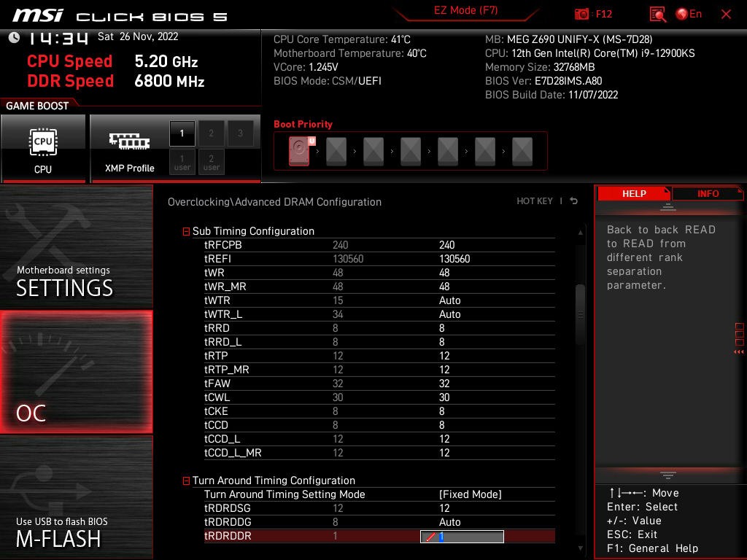Open the M-FLASH BIOS flash section

click(76, 497)
